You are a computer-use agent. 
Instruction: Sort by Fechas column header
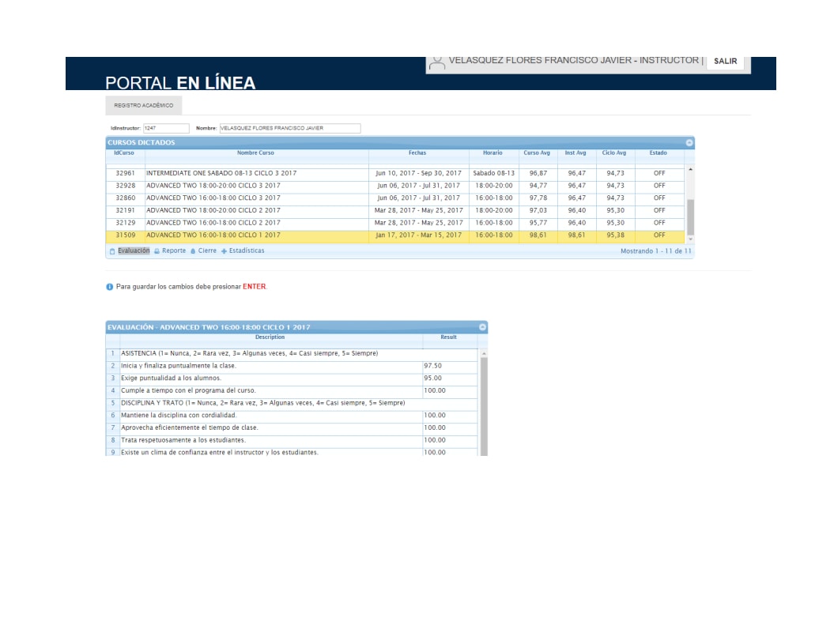[x=417, y=153]
